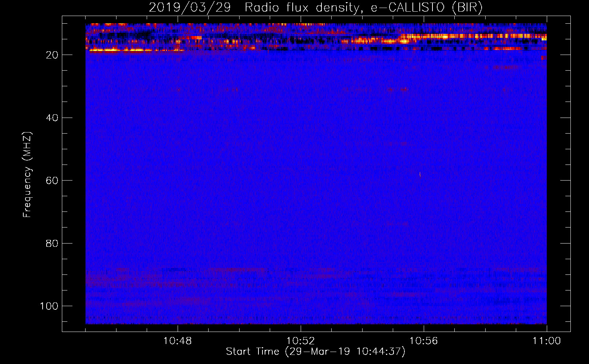The image size is (589, 364).
Task: Click the 10:48 time tick label
Action: click(178, 341)
